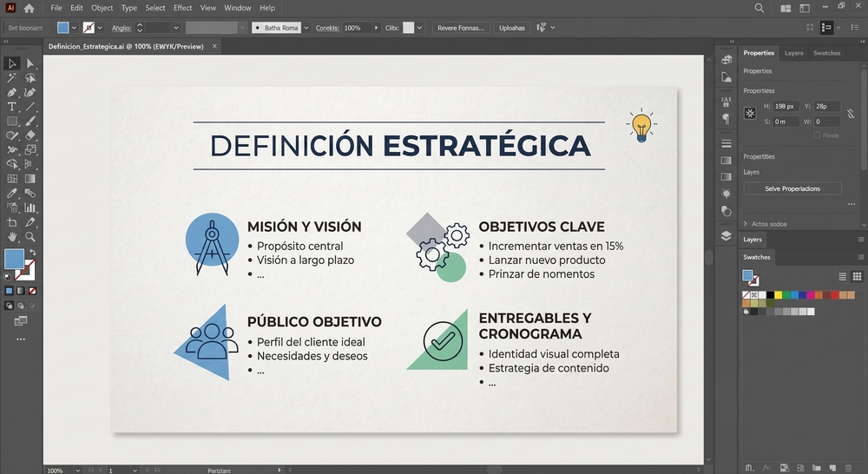Swap fill and stroke arrows
This screenshot has height=474, width=868.
pos(33,253)
